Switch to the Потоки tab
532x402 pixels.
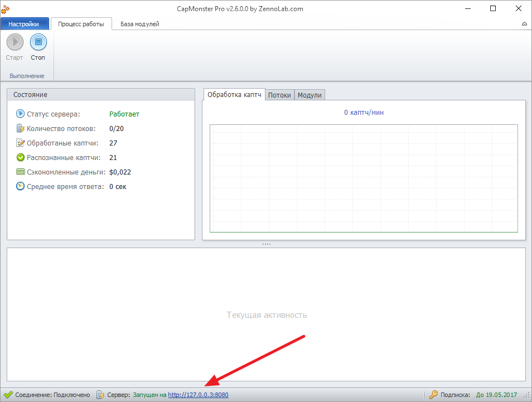point(279,95)
